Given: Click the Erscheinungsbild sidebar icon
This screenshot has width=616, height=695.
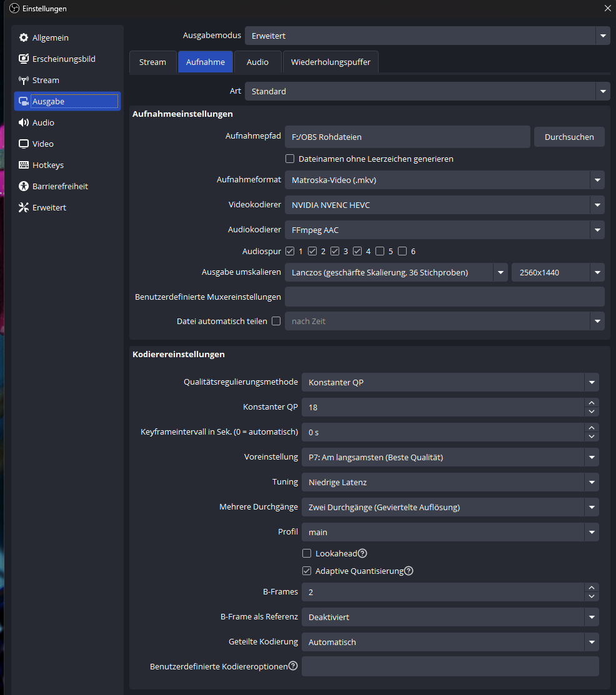Looking at the screenshot, I should (24, 59).
